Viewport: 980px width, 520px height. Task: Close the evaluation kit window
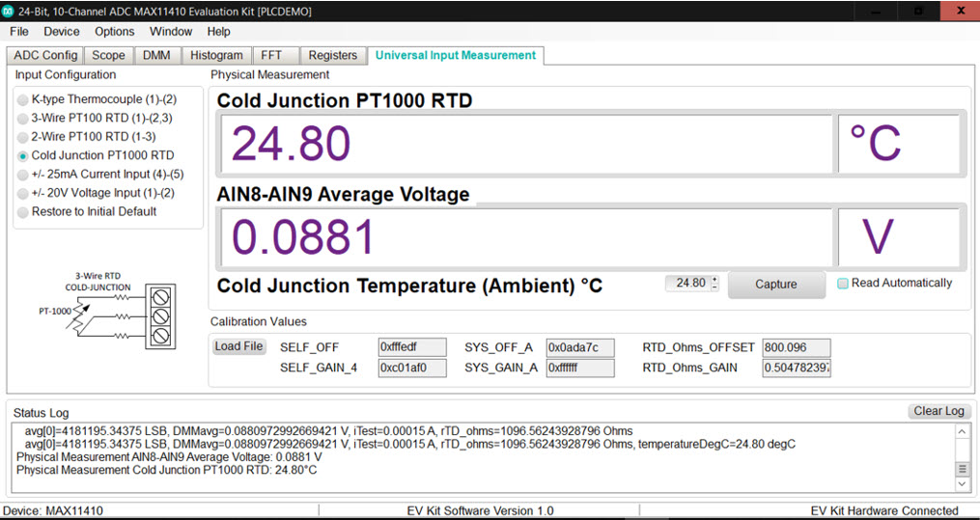coord(960,12)
